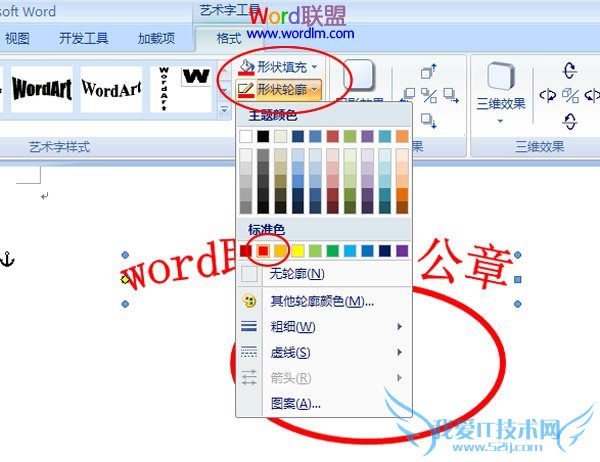
Task: Open the 图案(A)... pattern option
Action: pyautogui.click(x=324, y=403)
